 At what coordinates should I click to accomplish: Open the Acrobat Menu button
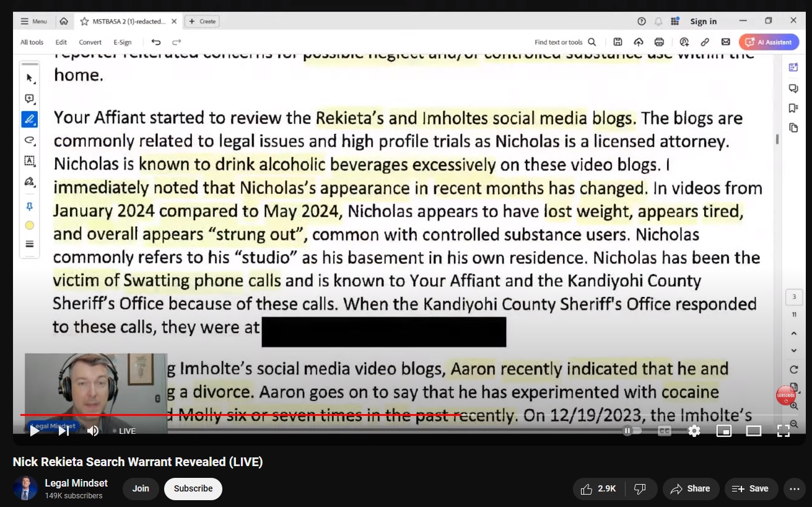click(x=33, y=21)
